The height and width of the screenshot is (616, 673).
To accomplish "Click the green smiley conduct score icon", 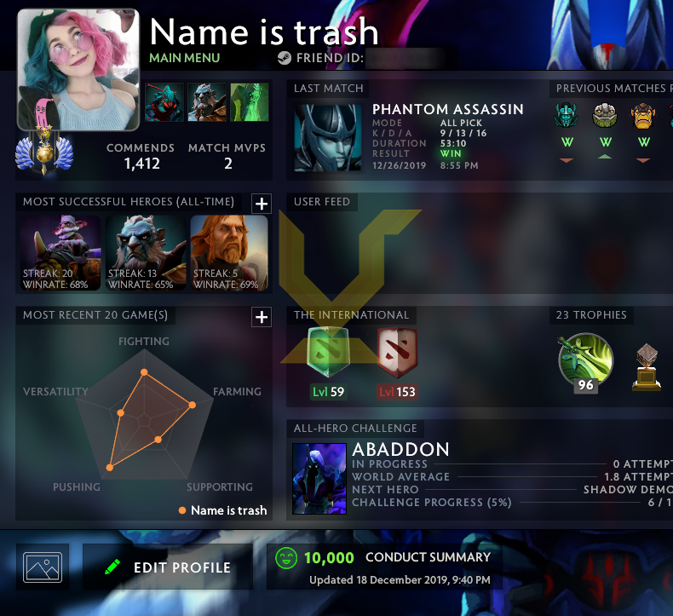I will (x=286, y=557).
